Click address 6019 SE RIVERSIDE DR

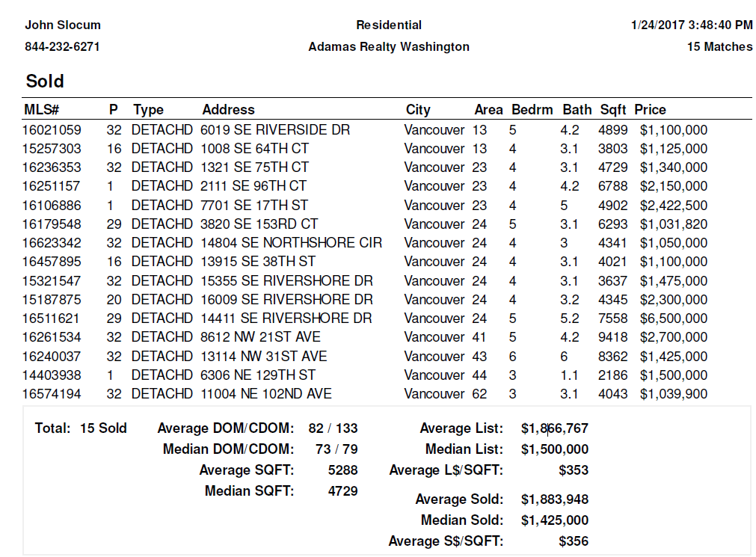pos(275,130)
